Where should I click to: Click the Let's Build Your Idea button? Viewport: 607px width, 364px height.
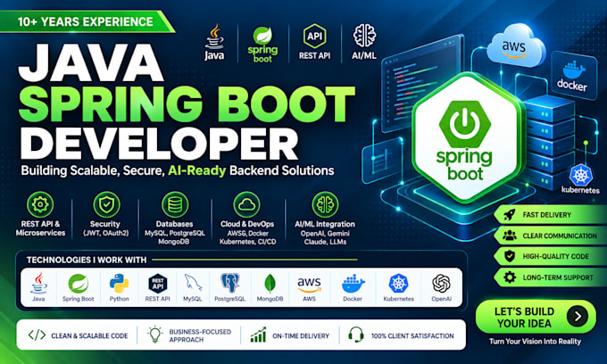(536, 317)
